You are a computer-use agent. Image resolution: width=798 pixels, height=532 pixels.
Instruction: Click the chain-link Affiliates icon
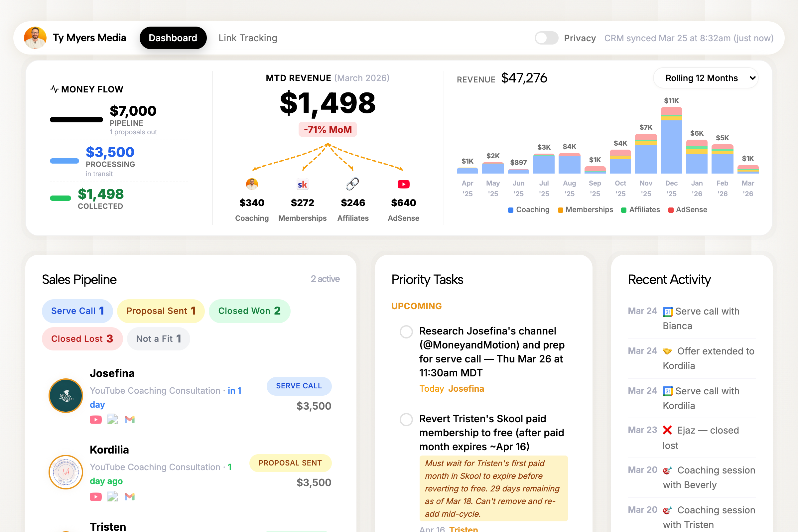click(x=353, y=184)
